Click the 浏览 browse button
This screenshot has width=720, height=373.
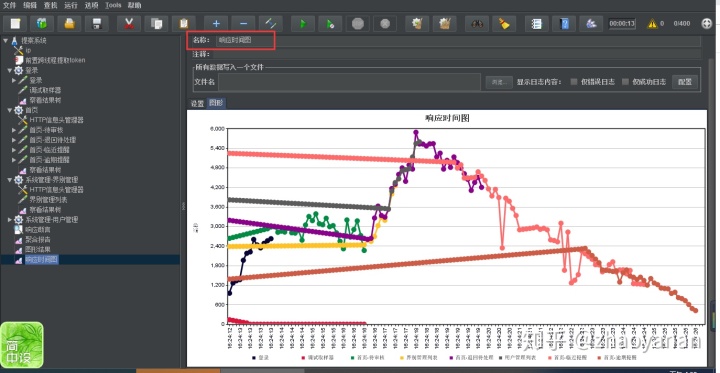click(499, 82)
